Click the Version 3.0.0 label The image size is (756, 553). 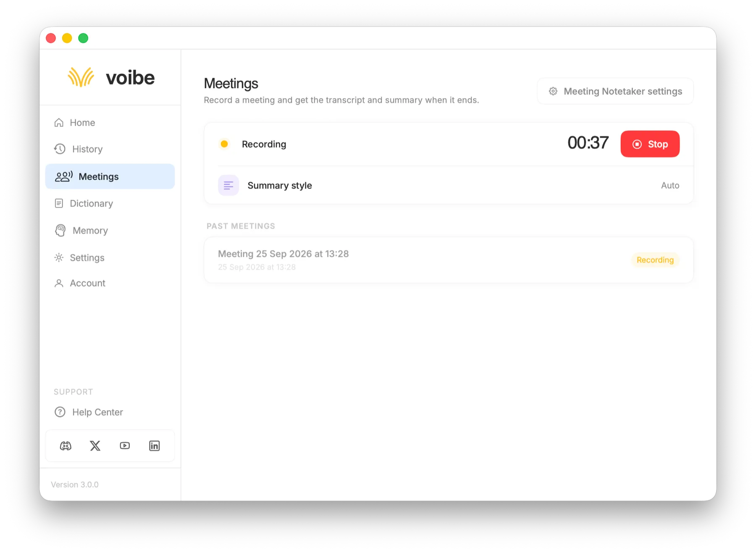point(75,485)
